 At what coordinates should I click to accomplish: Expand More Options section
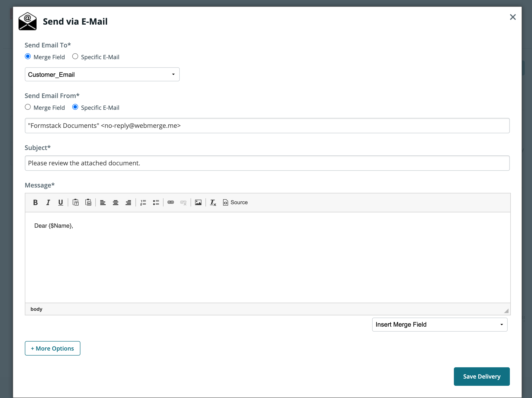tap(52, 348)
